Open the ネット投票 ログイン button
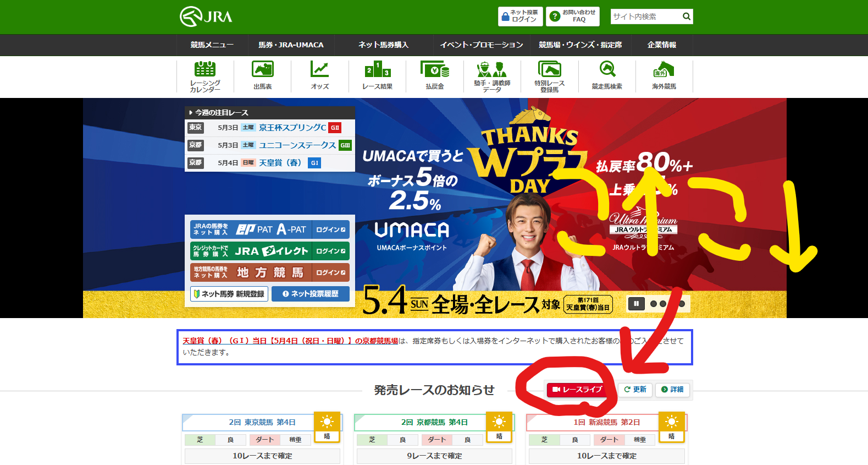 tap(521, 17)
